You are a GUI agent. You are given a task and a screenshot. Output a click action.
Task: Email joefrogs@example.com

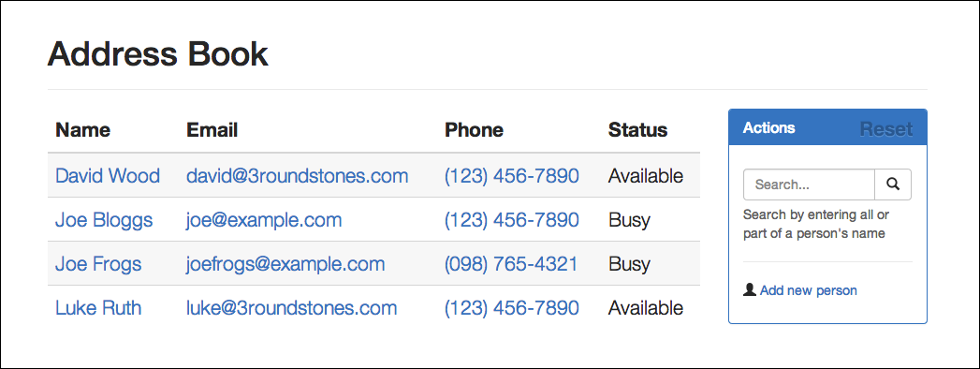pyautogui.click(x=285, y=264)
